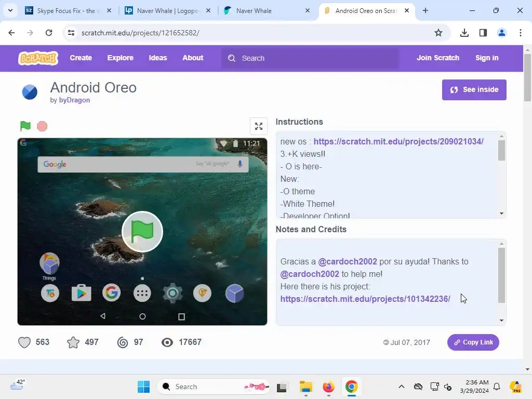Image resolution: width=532 pixels, height=399 pixels.
Task: Click Instructions box scrollbar thumb
Action: coord(501,150)
